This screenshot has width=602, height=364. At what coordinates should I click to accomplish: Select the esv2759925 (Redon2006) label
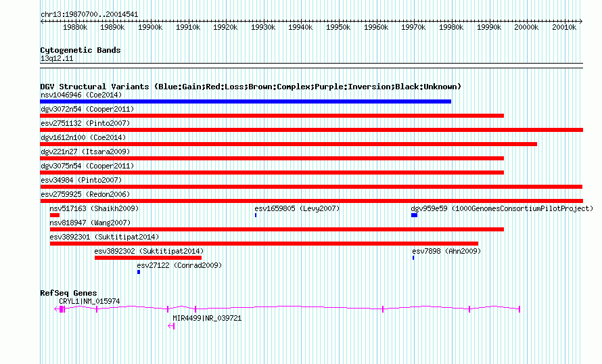(85, 194)
